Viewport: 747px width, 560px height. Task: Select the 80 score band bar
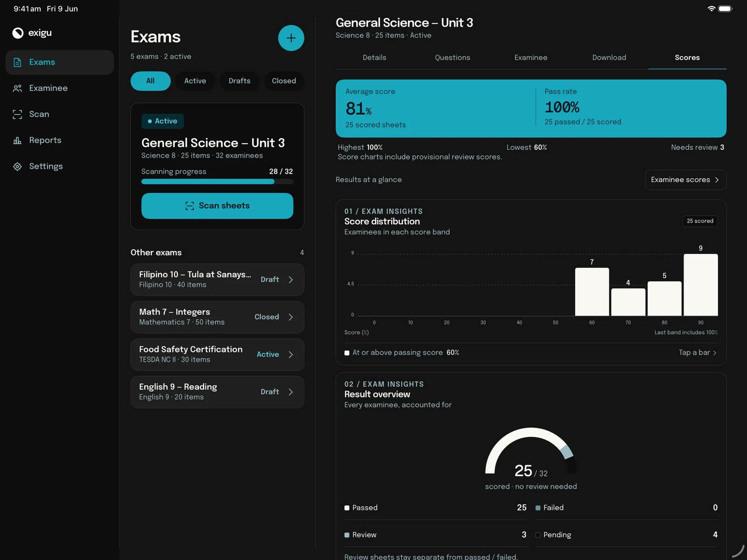(664, 299)
